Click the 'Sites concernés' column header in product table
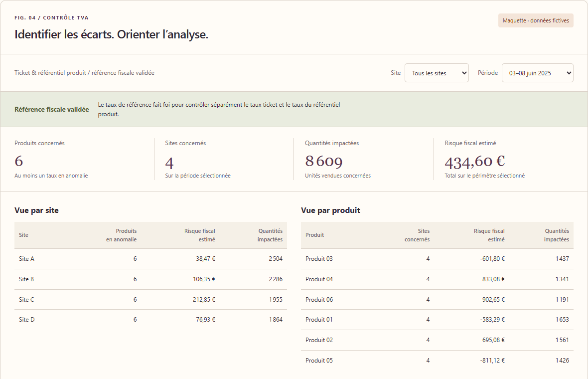588x379 pixels. (x=417, y=235)
